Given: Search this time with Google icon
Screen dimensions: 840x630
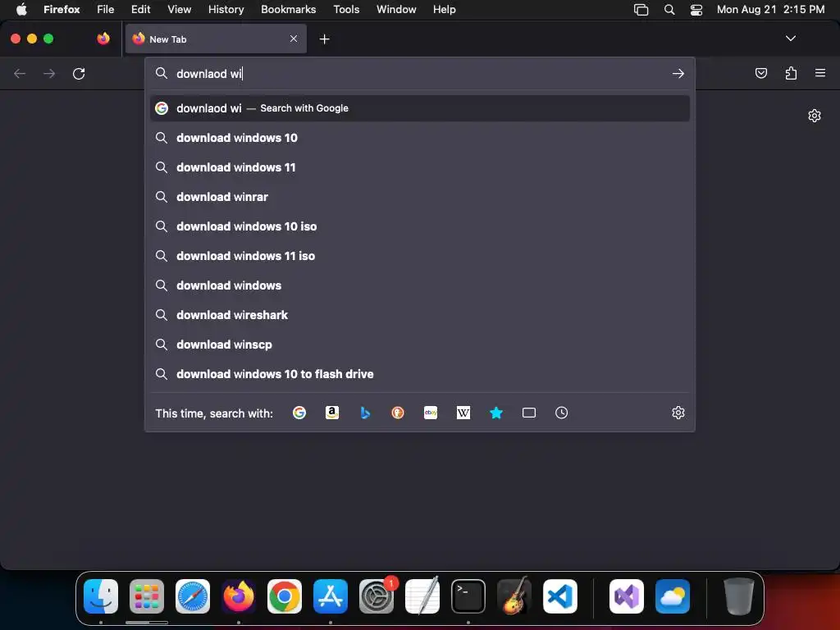Looking at the screenshot, I should [299, 413].
